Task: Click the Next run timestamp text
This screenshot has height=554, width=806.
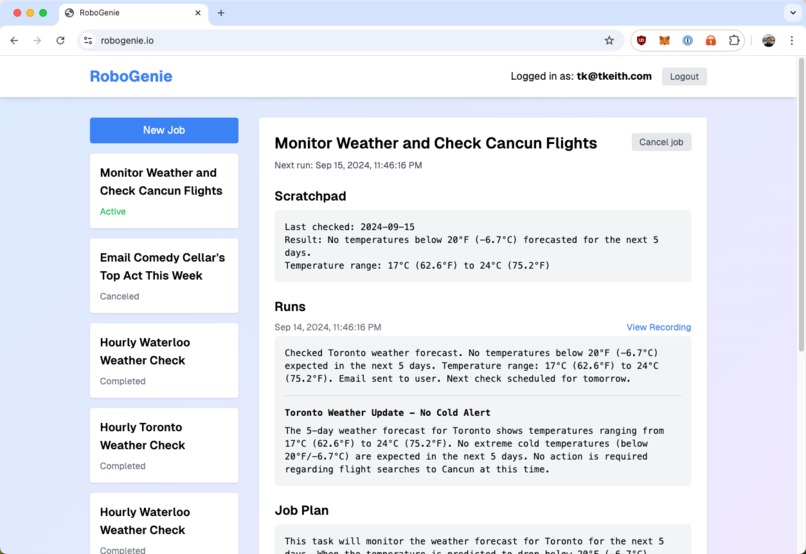Action: click(x=348, y=165)
